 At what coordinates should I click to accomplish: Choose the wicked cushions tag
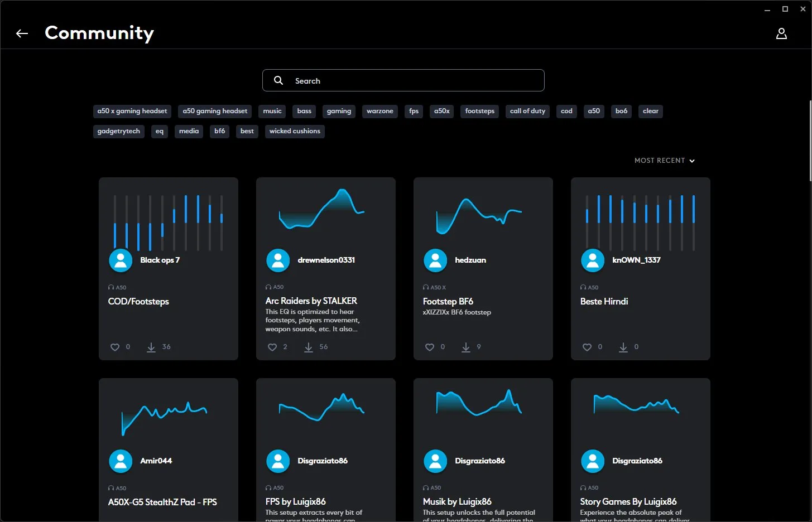pyautogui.click(x=295, y=131)
